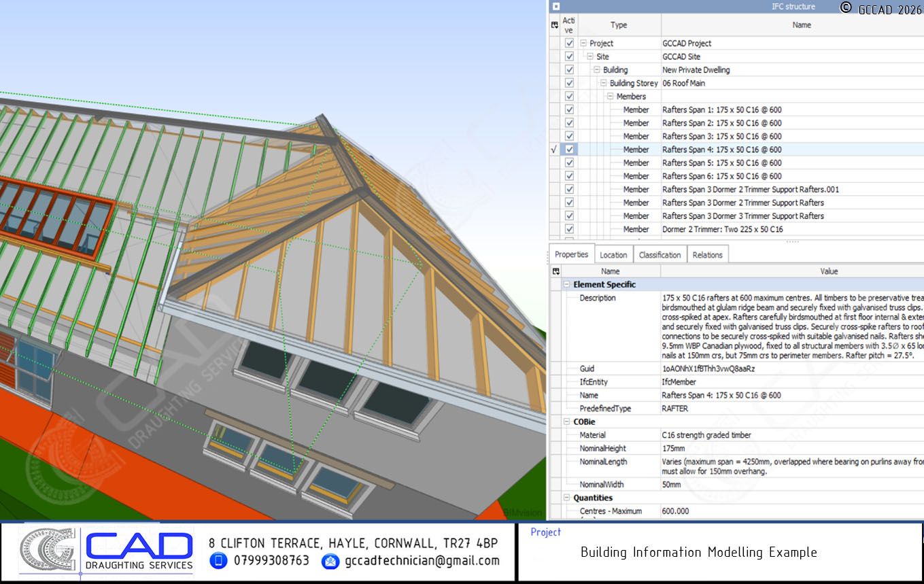Collapse the COBie property group

[x=567, y=422]
